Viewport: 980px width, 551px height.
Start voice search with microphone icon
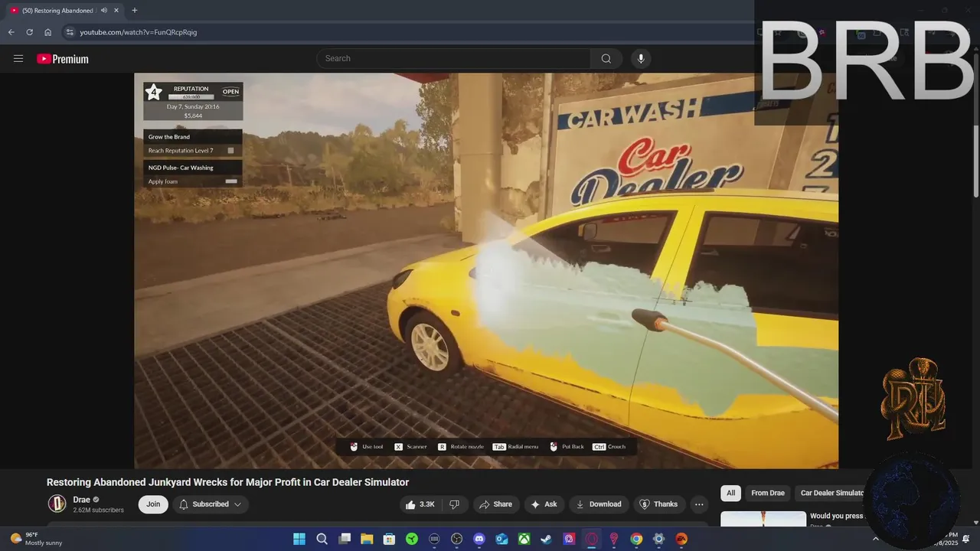pos(641,59)
